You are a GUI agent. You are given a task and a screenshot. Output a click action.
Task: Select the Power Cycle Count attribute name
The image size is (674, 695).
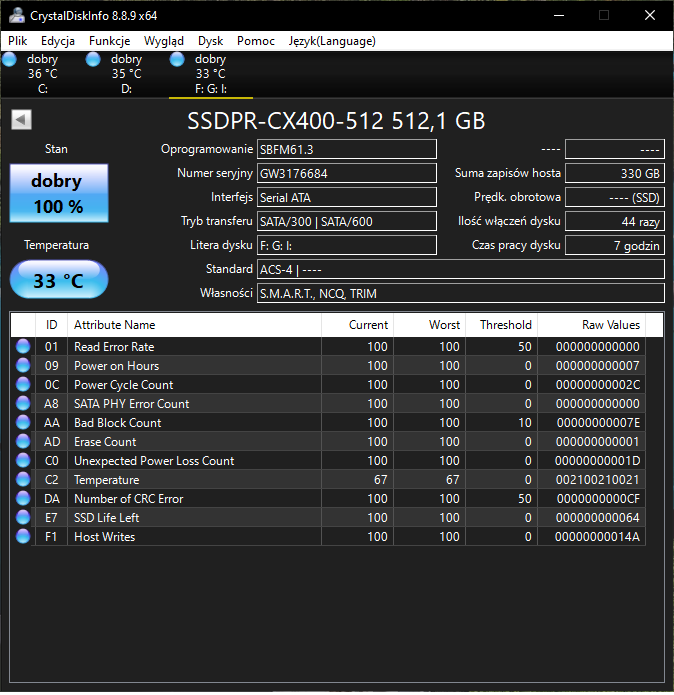click(x=124, y=385)
